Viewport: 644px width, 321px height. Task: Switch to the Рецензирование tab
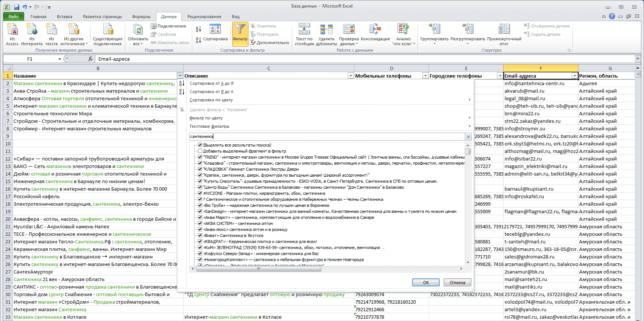pyautogui.click(x=204, y=17)
